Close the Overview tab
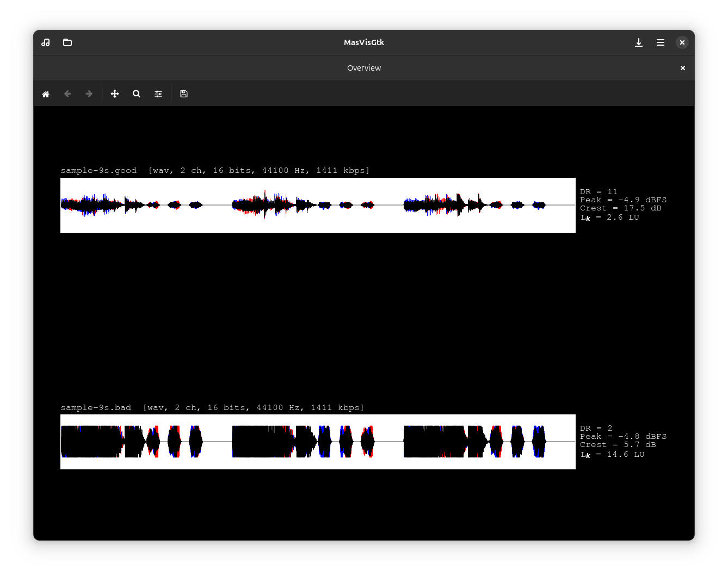Image resolution: width=728 pixels, height=577 pixels. [x=683, y=68]
